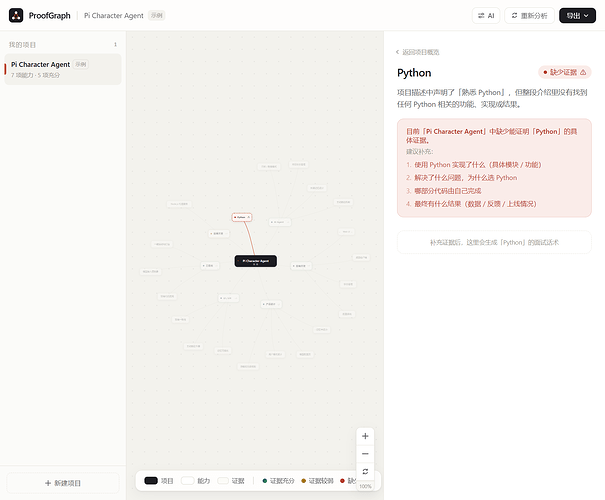
Task: Click the plus icon beside 新建项目
Action: coord(48,483)
